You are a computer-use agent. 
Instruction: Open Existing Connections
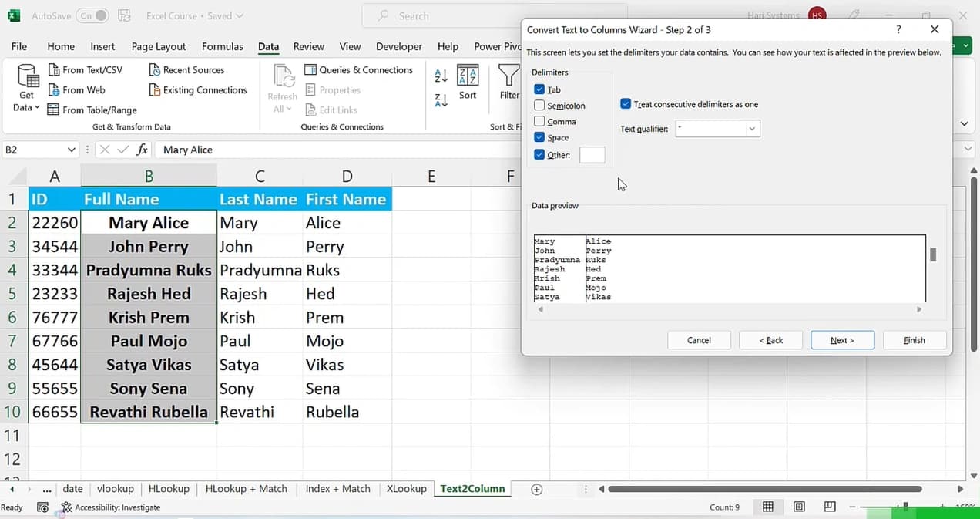197,89
